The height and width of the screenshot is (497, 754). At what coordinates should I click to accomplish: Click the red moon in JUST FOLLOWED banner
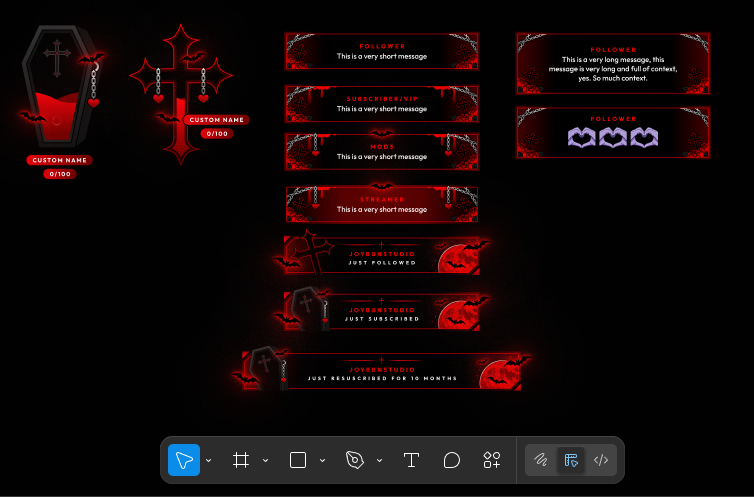458,260
